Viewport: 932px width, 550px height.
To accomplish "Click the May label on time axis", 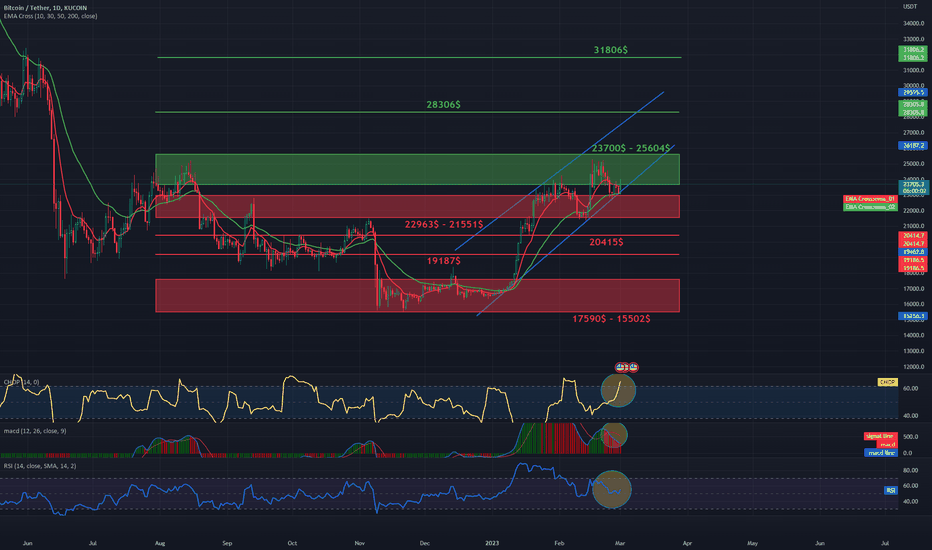I will click(x=752, y=543).
